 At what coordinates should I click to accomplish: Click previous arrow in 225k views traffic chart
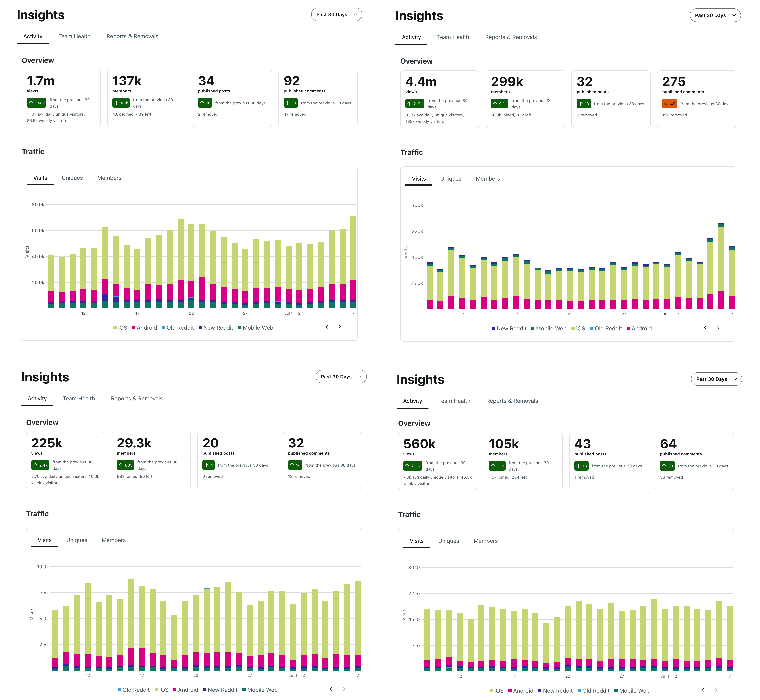point(331,689)
